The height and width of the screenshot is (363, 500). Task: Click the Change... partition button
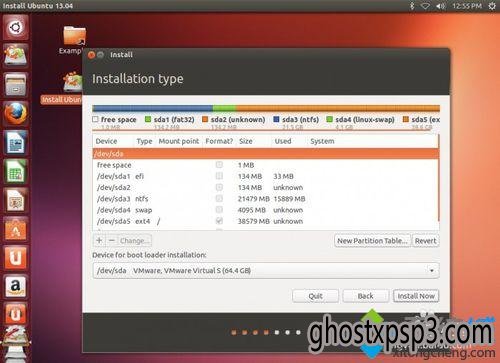[134, 241]
